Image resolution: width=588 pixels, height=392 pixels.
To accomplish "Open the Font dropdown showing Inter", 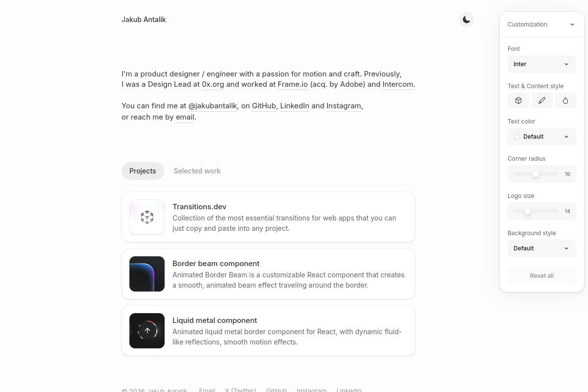I will point(542,64).
